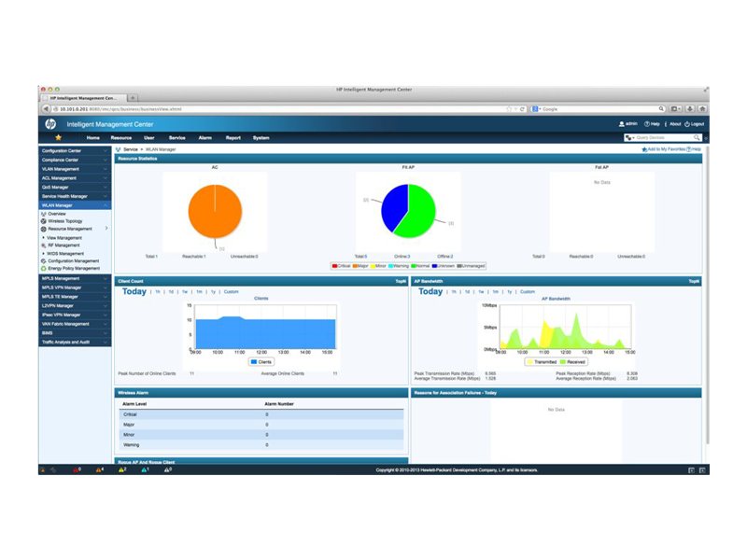This screenshot has height=560, width=747.
Task: Toggle the Received legend in AP Bandwidth chart
Action: point(573,361)
